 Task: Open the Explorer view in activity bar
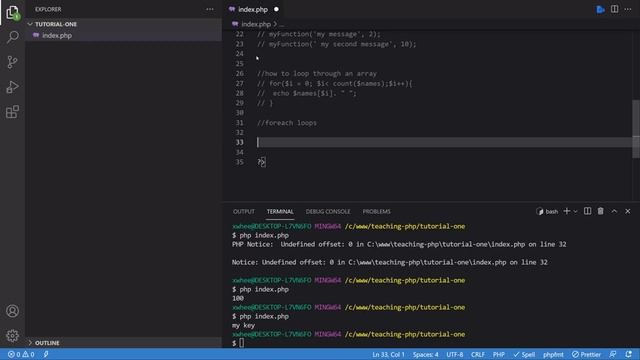12,12
